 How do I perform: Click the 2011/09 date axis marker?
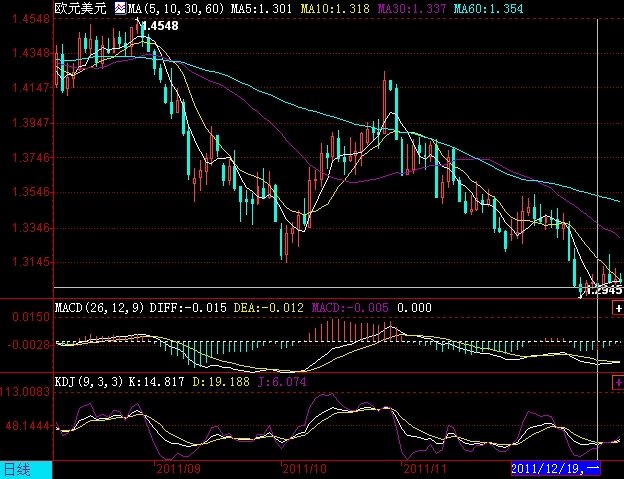point(178,469)
